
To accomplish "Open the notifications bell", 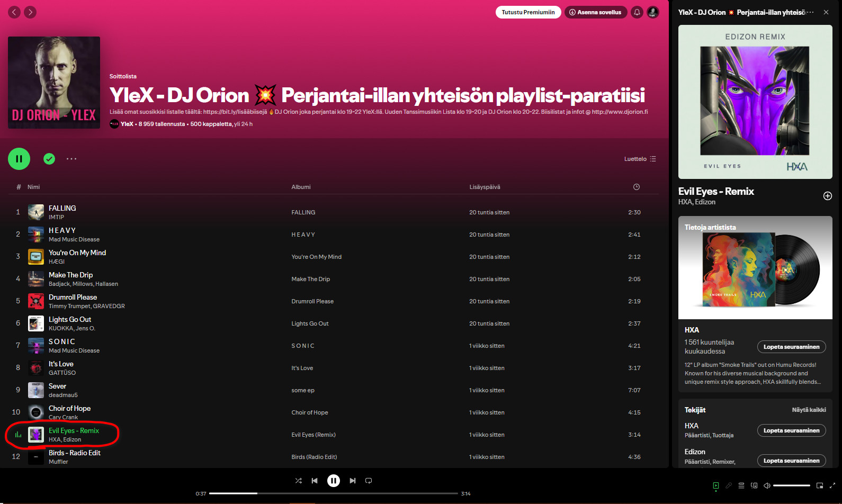I will 637,12.
